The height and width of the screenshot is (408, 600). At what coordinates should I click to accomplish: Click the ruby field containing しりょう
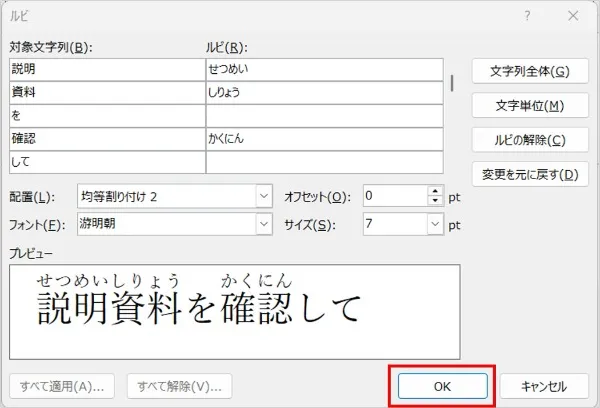coord(323,93)
